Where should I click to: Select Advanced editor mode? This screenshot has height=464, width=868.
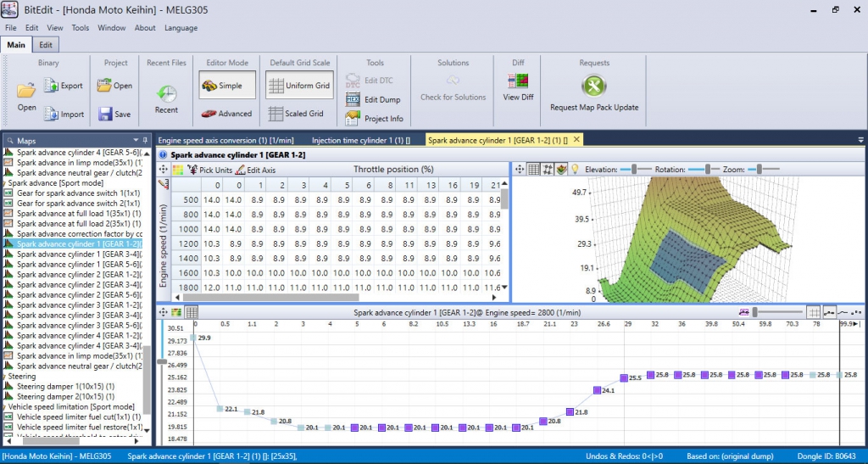(x=226, y=114)
